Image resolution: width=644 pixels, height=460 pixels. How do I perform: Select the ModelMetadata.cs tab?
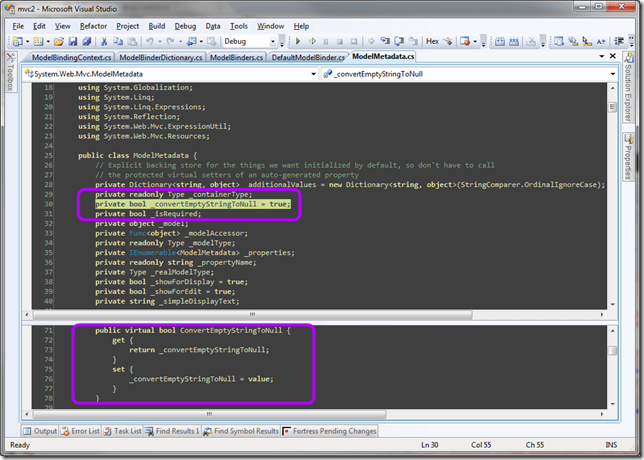point(383,56)
